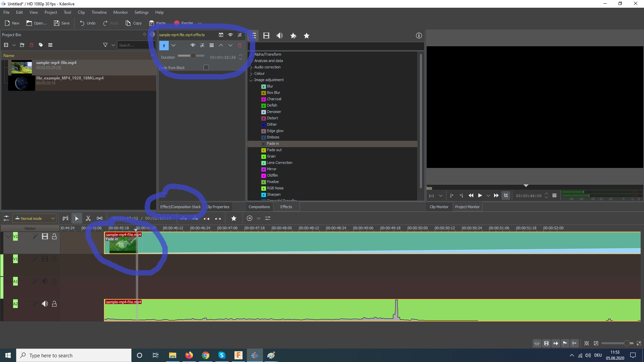Image resolution: width=644 pixels, height=362 pixels.
Task: Click the Save button
Action: (62, 23)
